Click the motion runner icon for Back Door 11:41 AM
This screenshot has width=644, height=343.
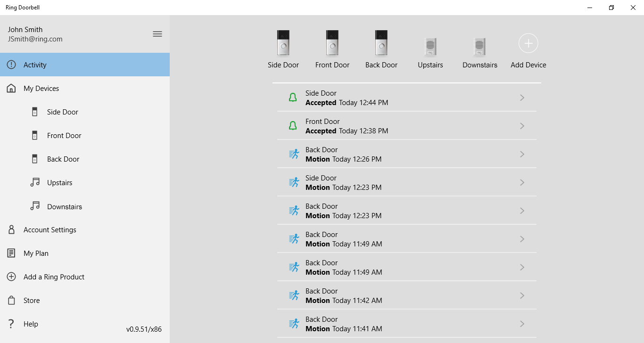(x=294, y=324)
